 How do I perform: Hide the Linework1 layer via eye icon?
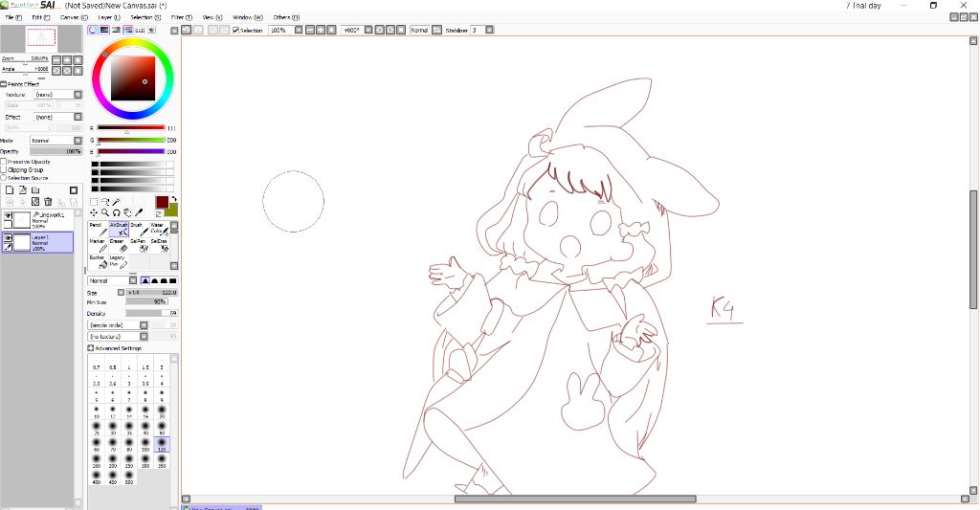click(8, 215)
